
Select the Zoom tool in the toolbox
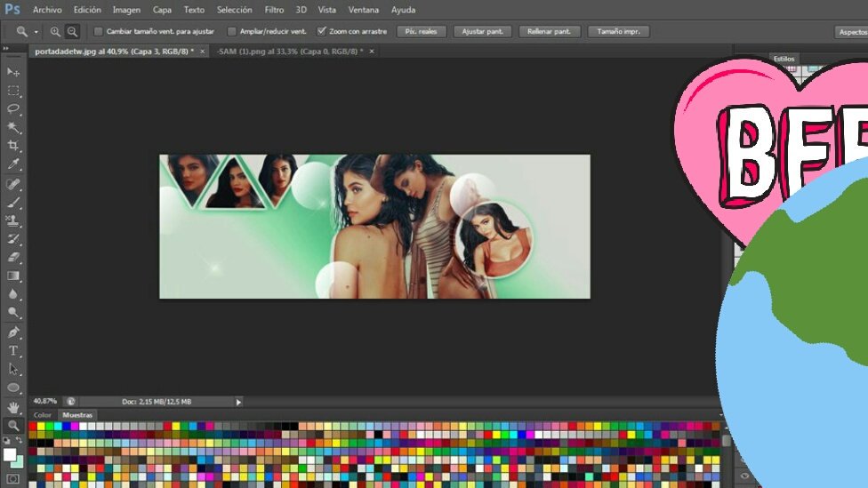13,426
